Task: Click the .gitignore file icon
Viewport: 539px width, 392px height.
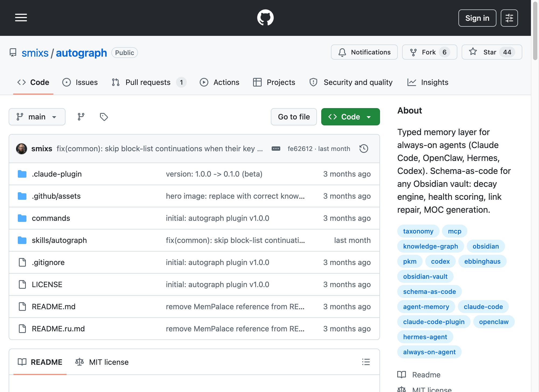Action: tap(22, 262)
